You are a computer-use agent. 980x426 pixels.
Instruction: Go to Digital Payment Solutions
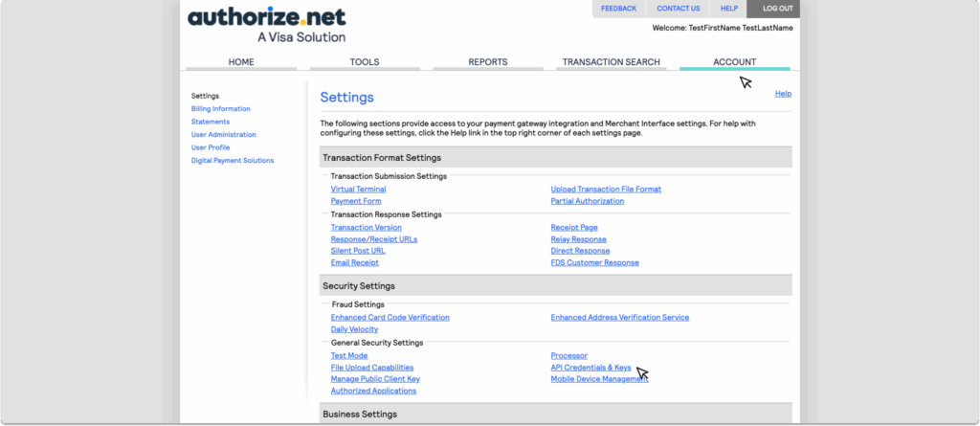(x=233, y=161)
